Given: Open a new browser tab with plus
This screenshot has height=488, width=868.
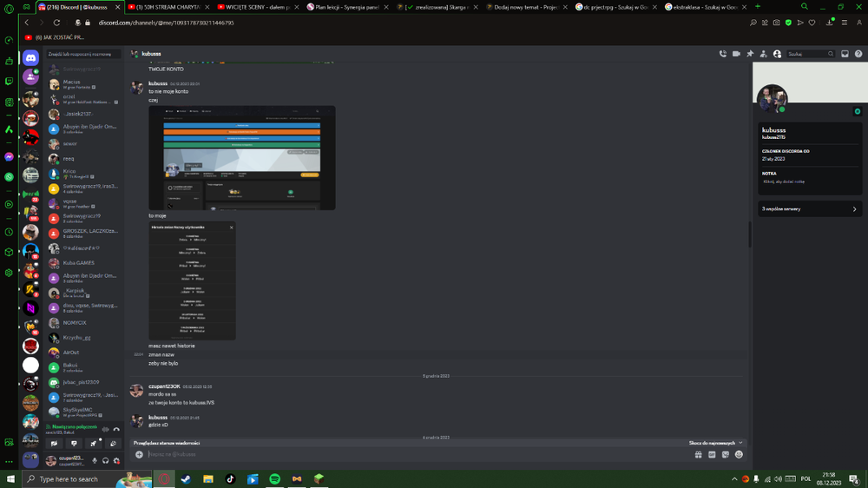Looking at the screenshot, I should (758, 7).
